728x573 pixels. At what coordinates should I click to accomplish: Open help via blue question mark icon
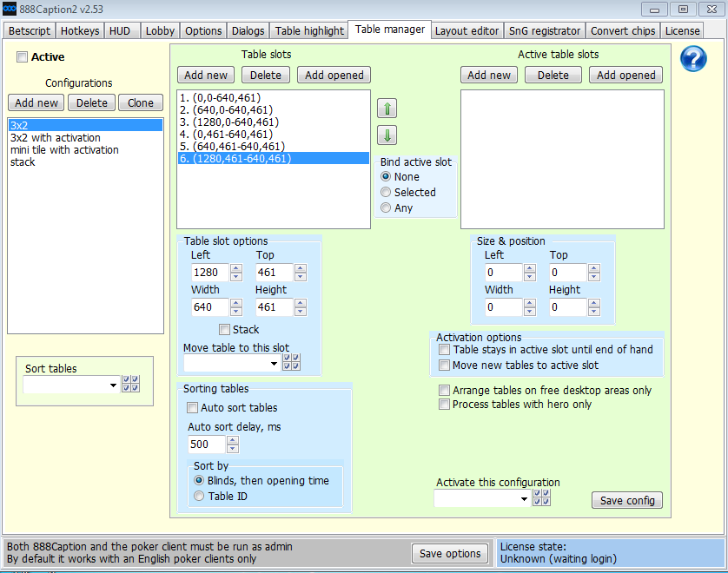[x=693, y=59]
